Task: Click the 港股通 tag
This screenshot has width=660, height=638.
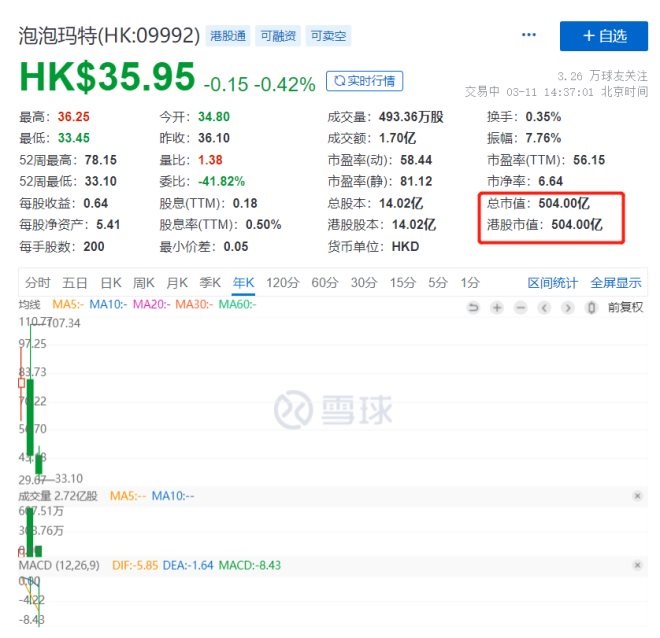Action: tap(226, 35)
